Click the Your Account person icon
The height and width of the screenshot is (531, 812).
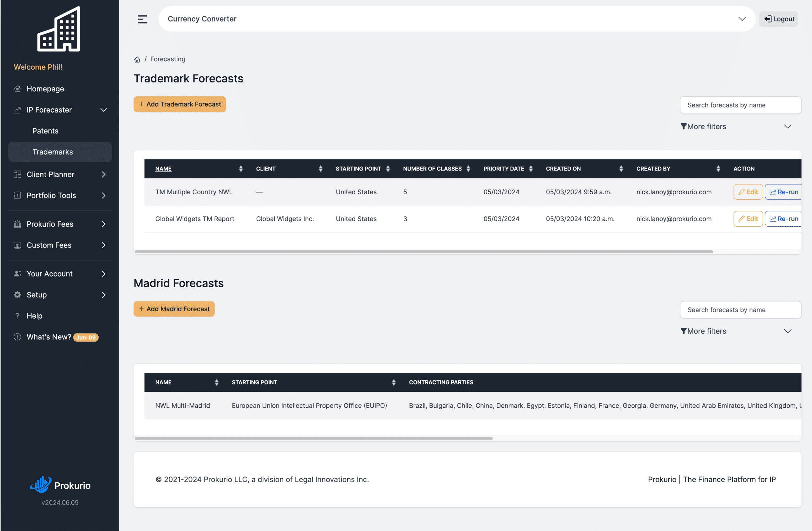[17, 274]
